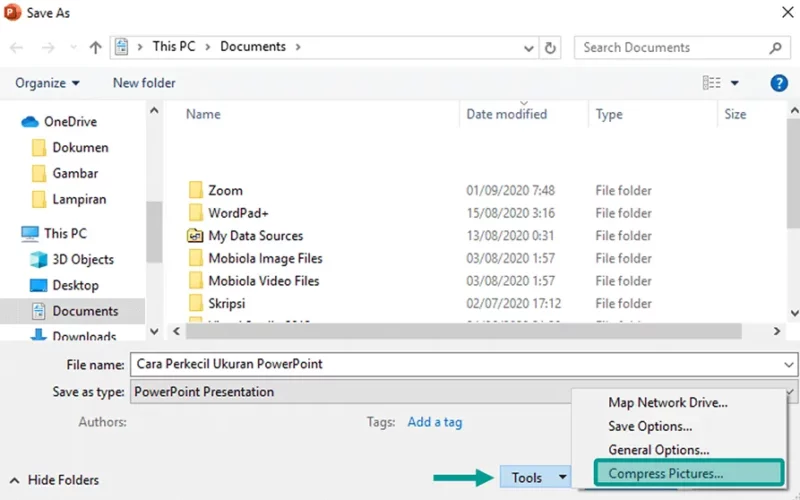The width and height of the screenshot is (800, 500).
Task: Go up one folder level
Action: pyautogui.click(x=95, y=48)
